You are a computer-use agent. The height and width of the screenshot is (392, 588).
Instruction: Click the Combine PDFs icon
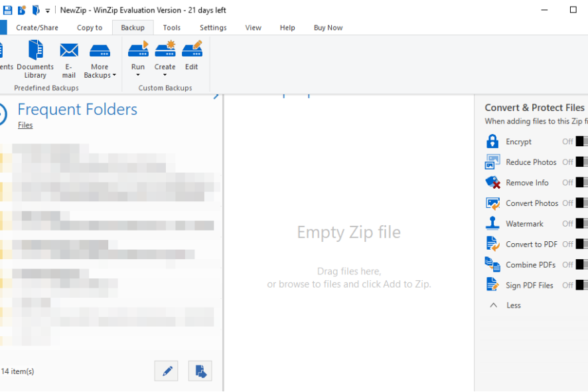(492, 264)
